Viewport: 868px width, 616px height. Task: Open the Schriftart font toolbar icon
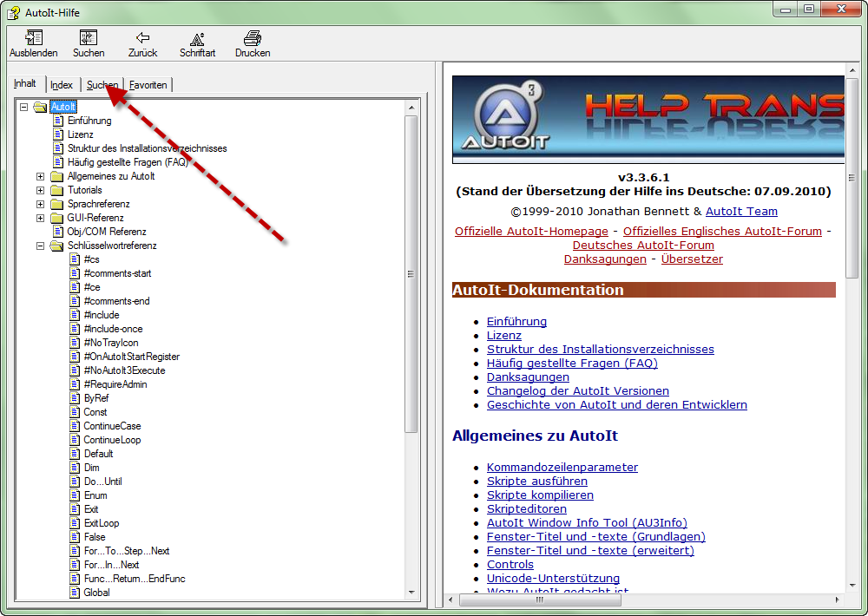tap(197, 38)
